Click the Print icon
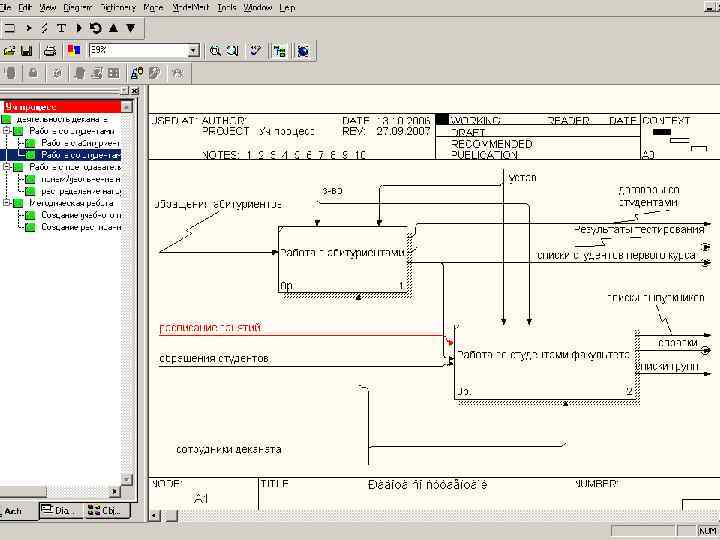The image size is (720, 540). [50, 50]
